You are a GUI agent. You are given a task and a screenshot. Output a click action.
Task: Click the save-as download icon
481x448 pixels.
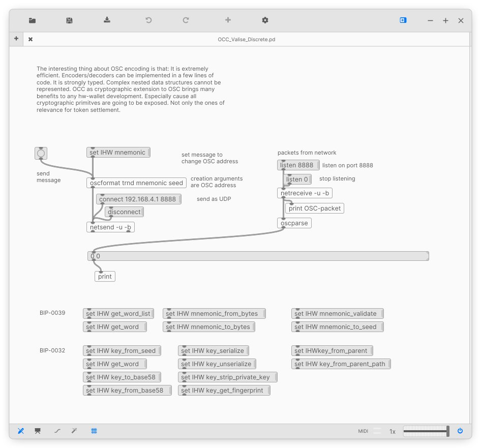coord(107,20)
